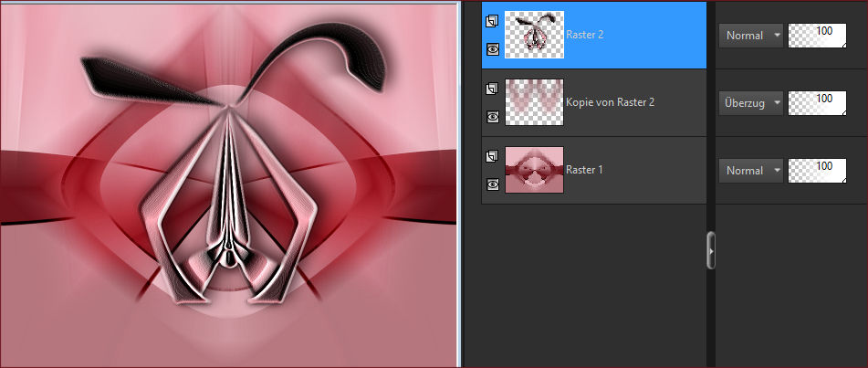Click the raster layer type icon of Raster 1
The width and height of the screenshot is (868, 368).
[x=493, y=156]
